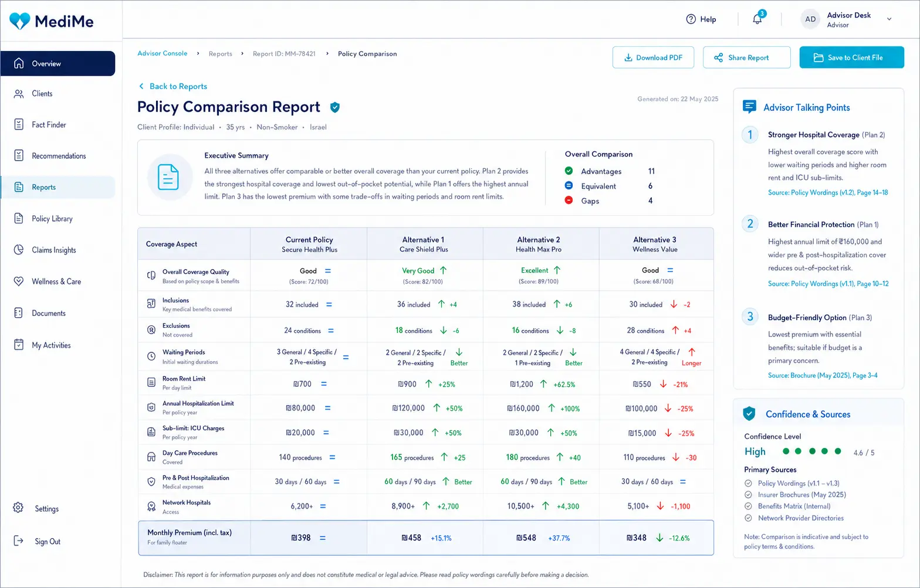Click the 10,500+ network hospitals value
920x588 pixels.
click(x=520, y=506)
